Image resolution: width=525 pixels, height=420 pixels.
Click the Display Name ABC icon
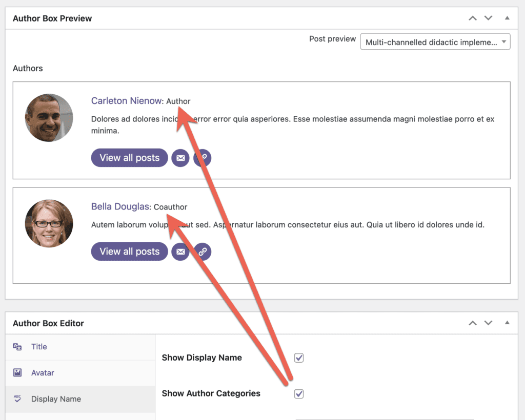tap(17, 398)
